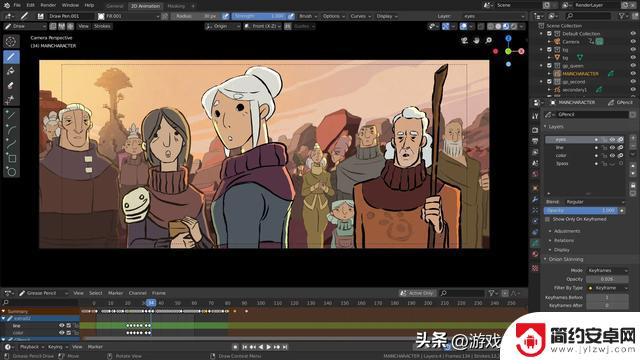Screen dimensions: 640x360
Task: Open Tool properties tab icon
Action: pyautogui.click(x=535, y=116)
